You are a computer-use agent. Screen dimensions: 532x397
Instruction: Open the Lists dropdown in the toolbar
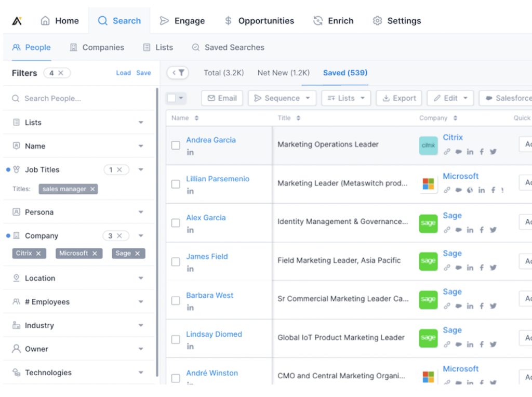coord(346,98)
